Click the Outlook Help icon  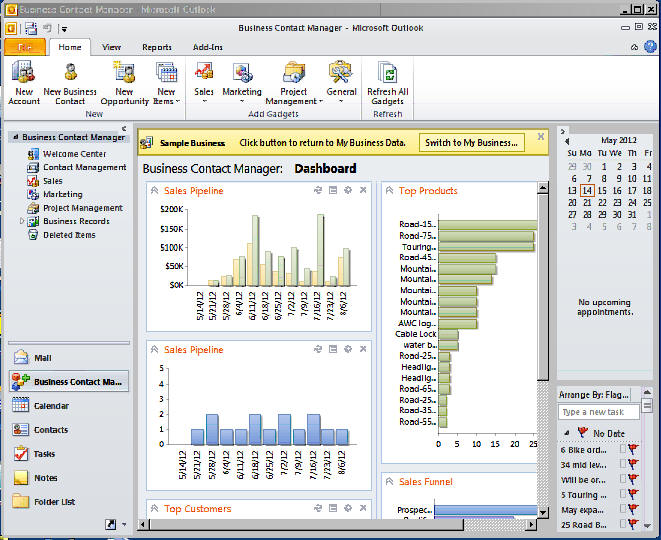(x=650, y=47)
